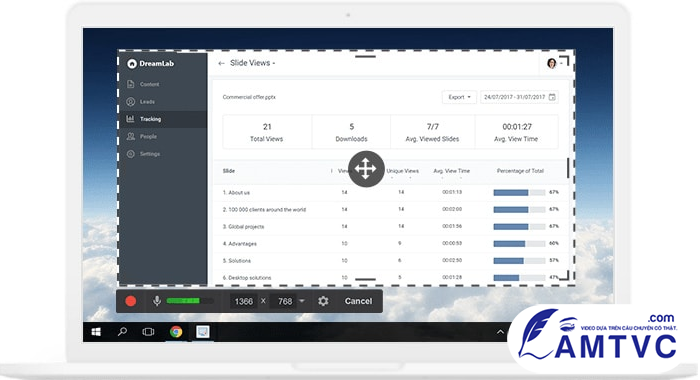This screenshot has width=700, height=380.
Task: Select the row 1. About us
Action: pyautogui.click(x=391, y=192)
